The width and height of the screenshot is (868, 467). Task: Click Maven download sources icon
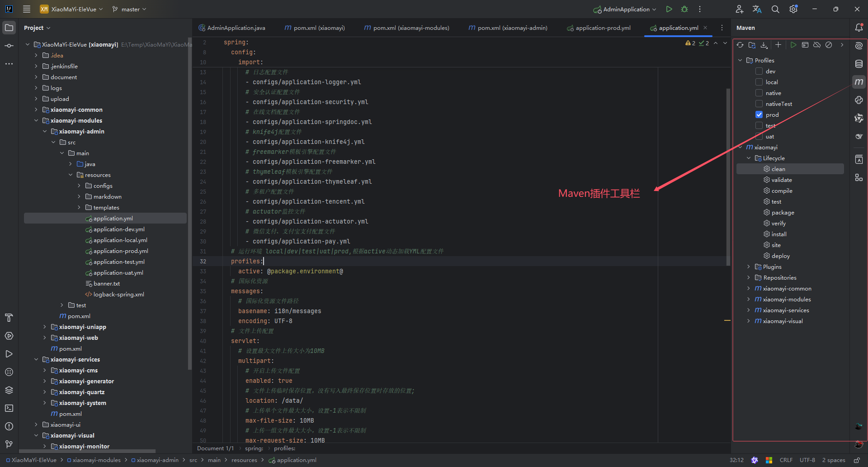764,45
